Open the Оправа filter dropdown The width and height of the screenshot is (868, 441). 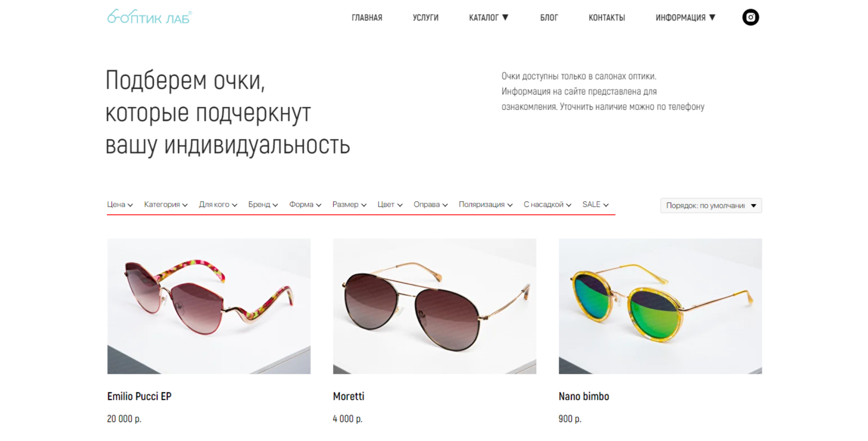(430, 205)
